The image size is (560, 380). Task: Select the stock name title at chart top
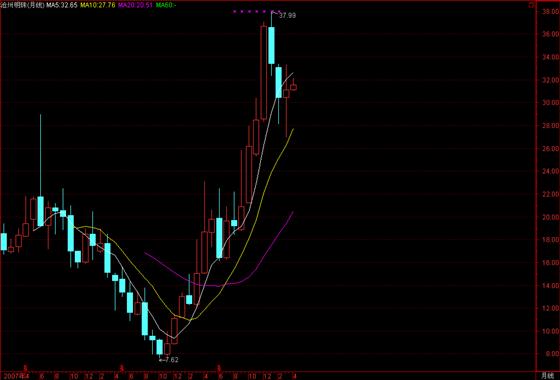click(23, 5)
